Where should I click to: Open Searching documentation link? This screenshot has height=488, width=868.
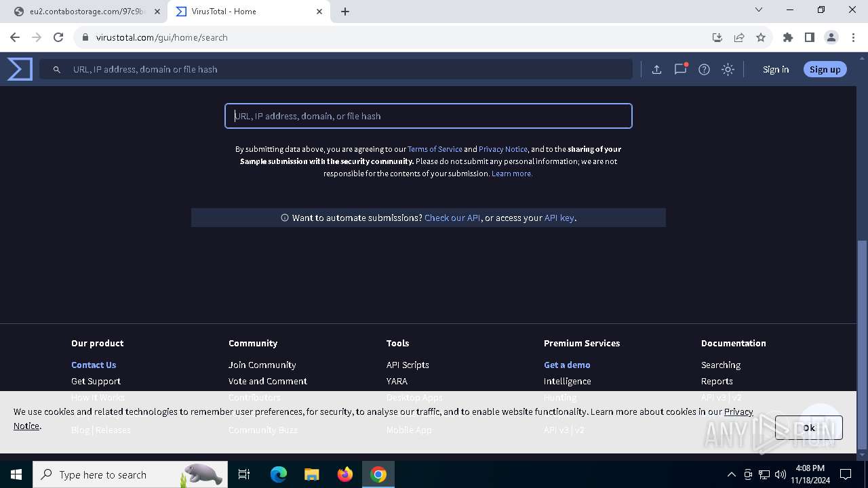[x=721, y=365]
